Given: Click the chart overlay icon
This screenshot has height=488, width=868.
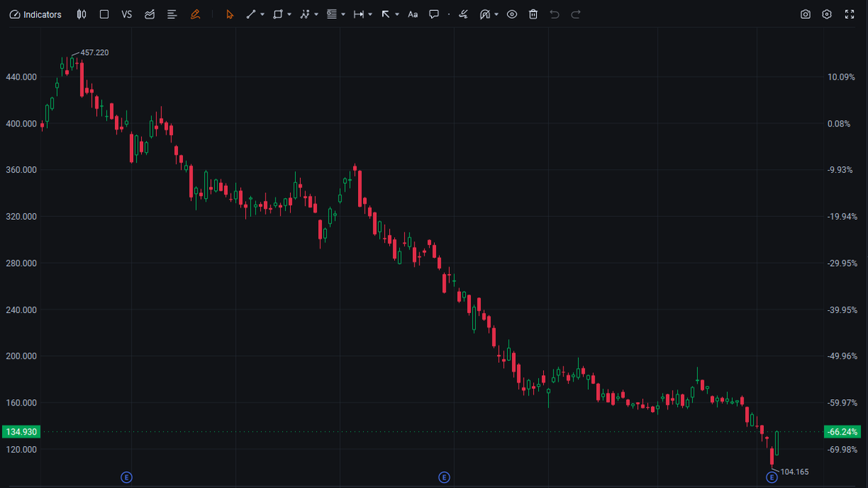Looking at the screenshot, I should (150, 14).
